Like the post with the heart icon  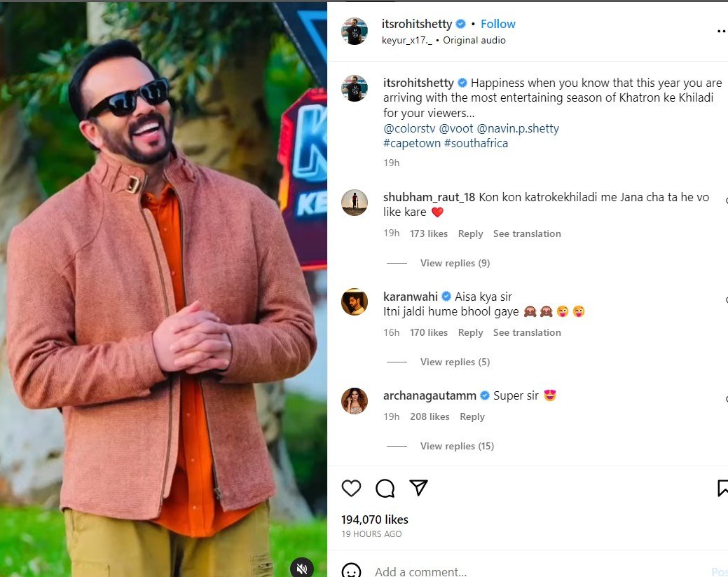[x=351, y=488]
